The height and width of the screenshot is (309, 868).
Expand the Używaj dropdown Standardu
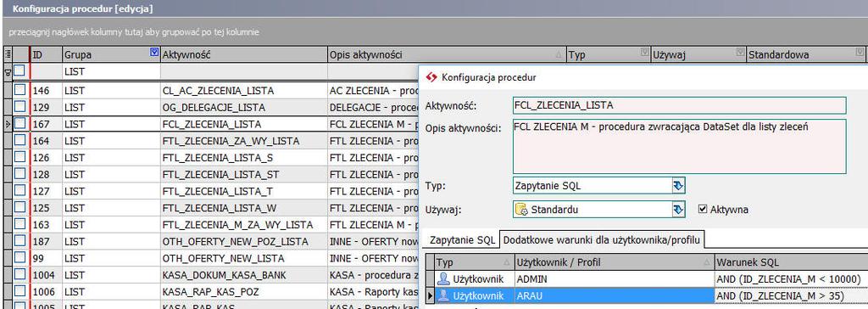(x=678, y=210)
